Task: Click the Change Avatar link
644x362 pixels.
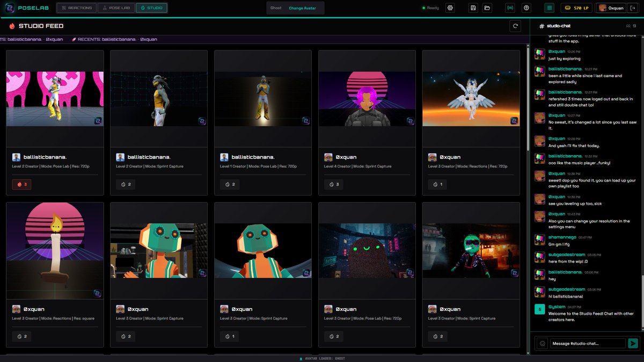Action: click(302, 8)
